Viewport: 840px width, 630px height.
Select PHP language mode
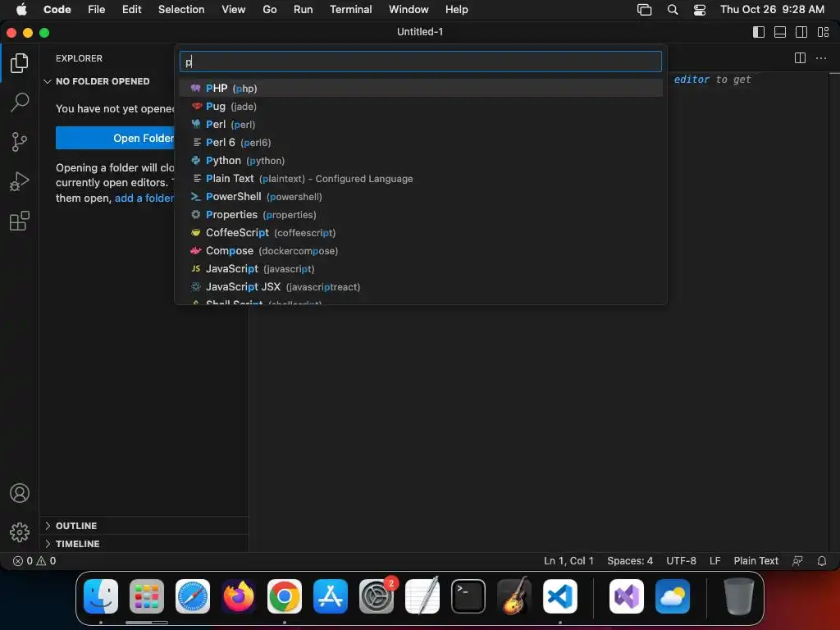pyautogui.click(x=421, y=88)
